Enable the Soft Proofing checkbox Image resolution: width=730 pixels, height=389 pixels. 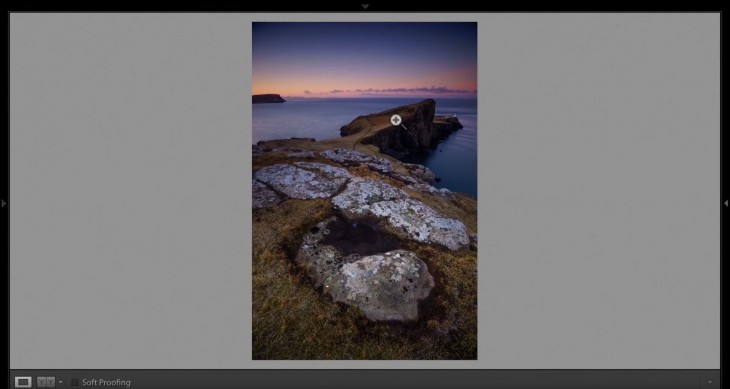pos(74,382)
